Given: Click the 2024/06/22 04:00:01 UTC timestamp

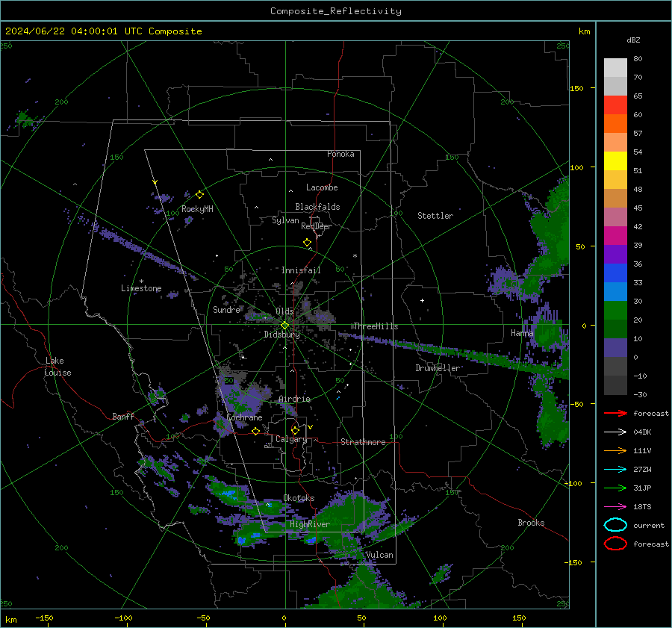Looking at the screenshot, I should pos(104,31).
